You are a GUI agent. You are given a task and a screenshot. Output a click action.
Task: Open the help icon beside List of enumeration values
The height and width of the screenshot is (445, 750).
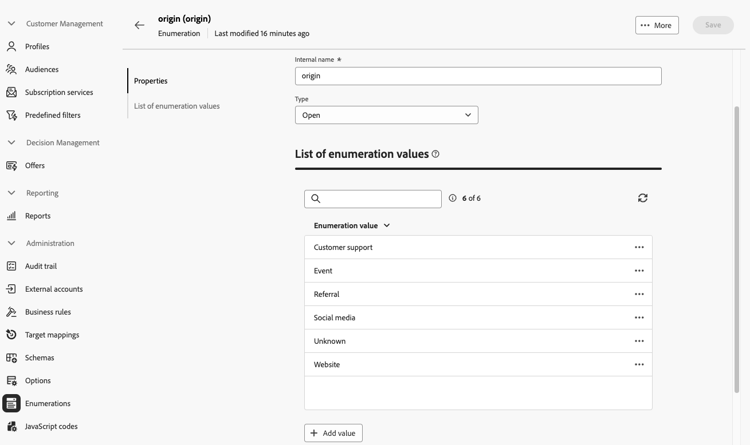click(x=435, y=154)
